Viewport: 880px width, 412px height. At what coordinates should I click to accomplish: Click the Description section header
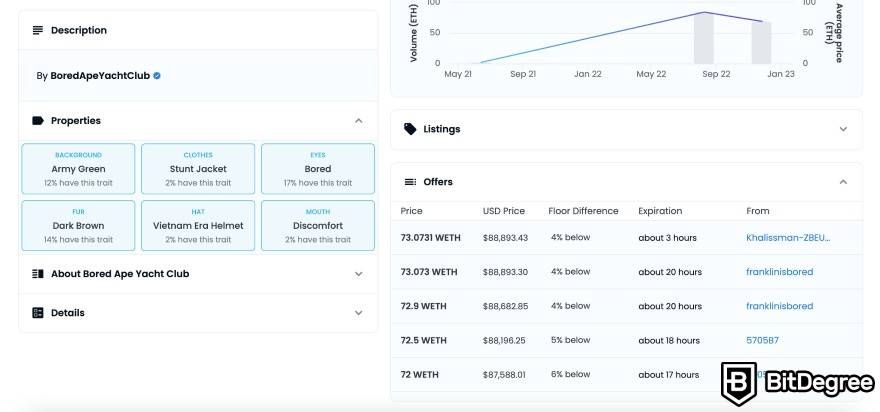coord(198,30)
